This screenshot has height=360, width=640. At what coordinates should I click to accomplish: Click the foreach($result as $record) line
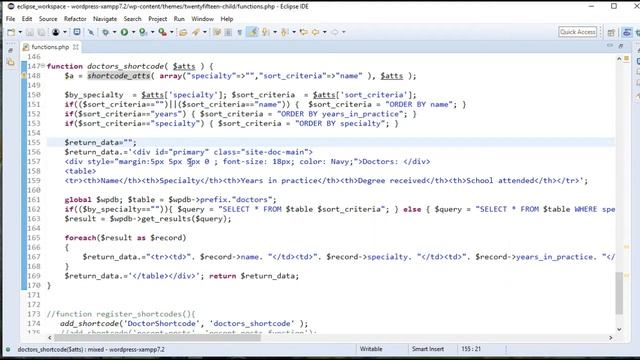pos(125,238)
